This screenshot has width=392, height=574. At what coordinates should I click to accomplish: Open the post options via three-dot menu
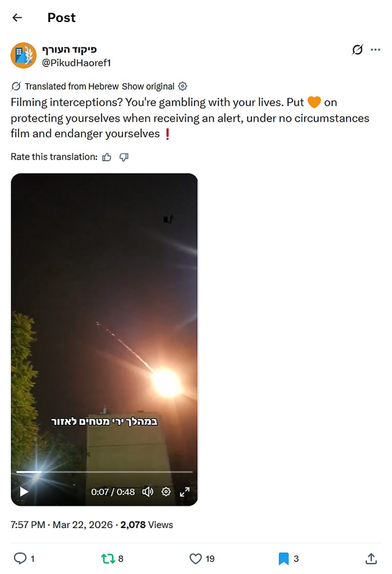376,50
